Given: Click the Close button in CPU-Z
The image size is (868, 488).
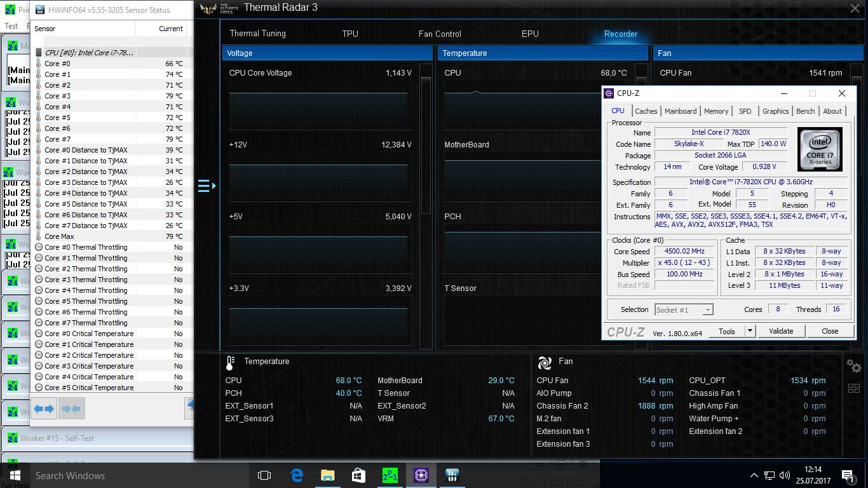Looking at the screenshot, I should pyautogui.click(x=830, y=331).
